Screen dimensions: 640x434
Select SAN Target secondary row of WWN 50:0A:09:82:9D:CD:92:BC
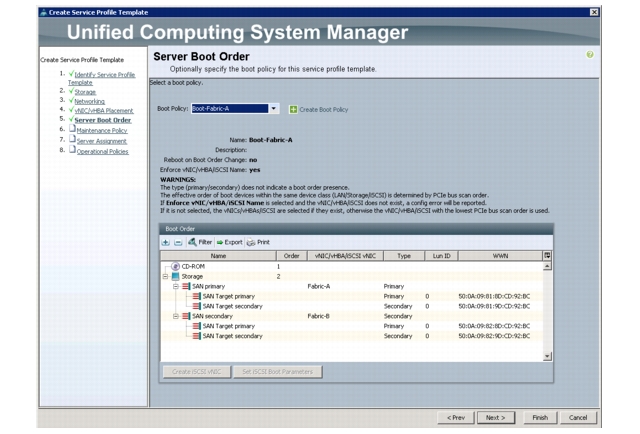352,336
